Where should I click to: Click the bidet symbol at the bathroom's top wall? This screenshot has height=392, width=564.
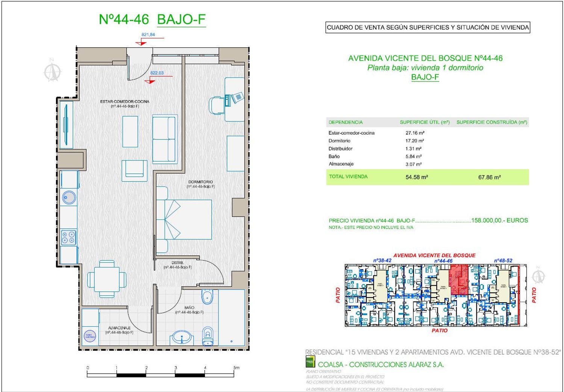207,297
